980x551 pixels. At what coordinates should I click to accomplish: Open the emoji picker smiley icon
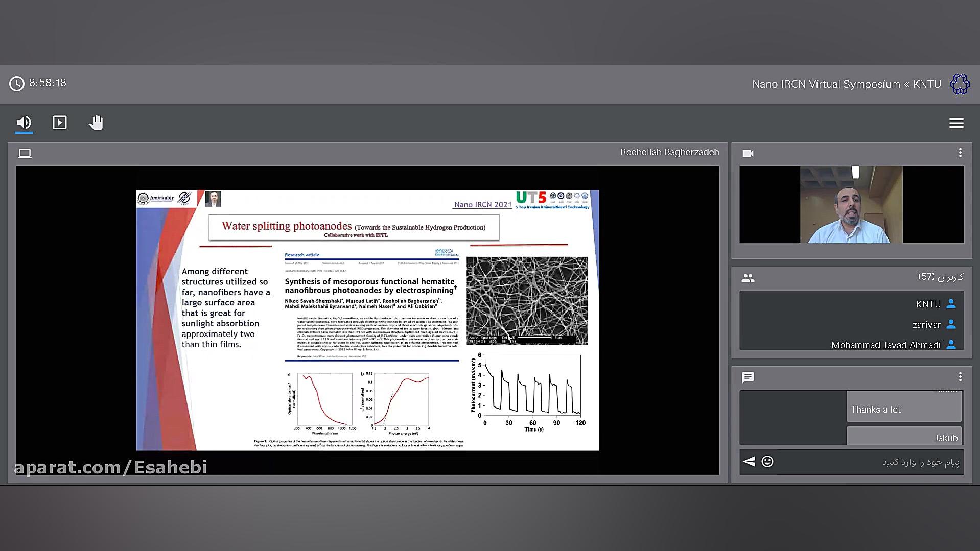click(x=767, y=462)
